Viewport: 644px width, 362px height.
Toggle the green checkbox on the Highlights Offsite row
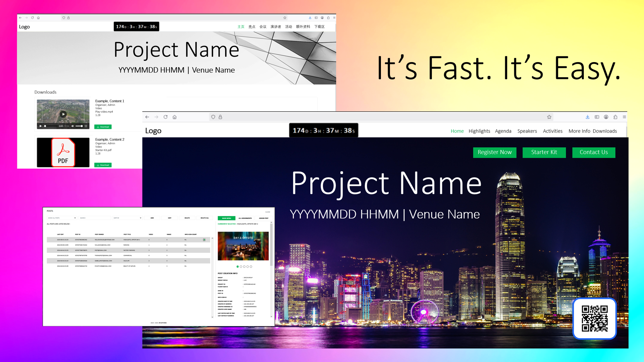204,240
